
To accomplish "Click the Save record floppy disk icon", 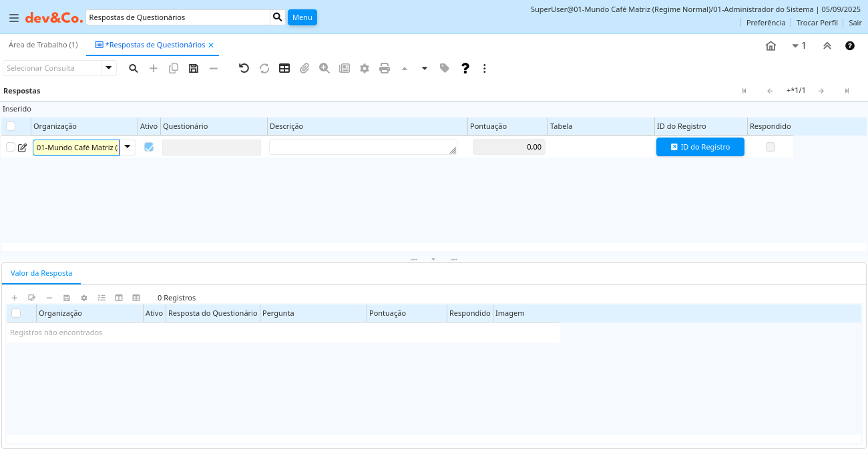I will click(x=194, y=68).
